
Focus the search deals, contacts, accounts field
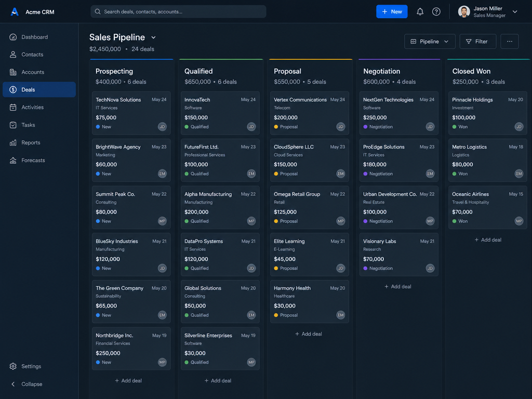pyautogui.click(x=178, y=11)
